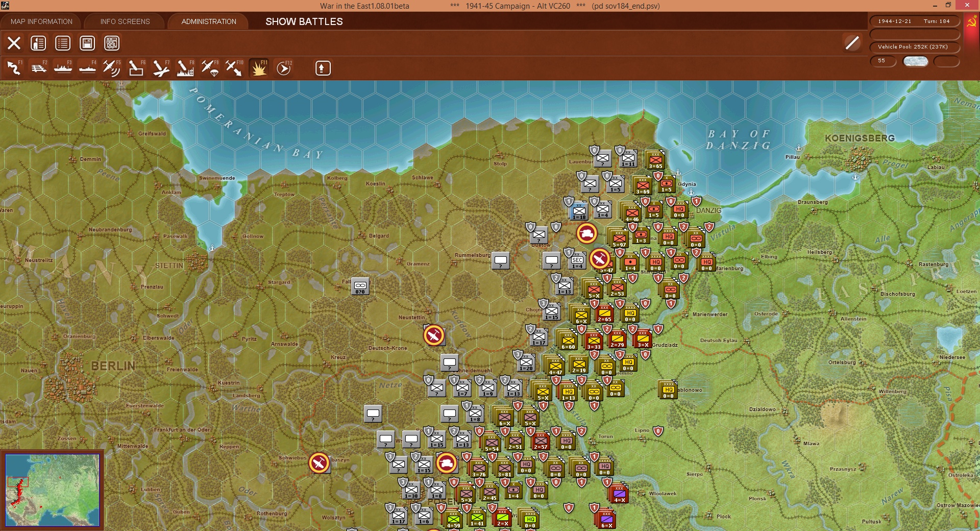This screenshot has height=531, width=980.
Task: Click the Frankfurt an der Oder label
Action: pyautogui.click(x=182, y=430)
